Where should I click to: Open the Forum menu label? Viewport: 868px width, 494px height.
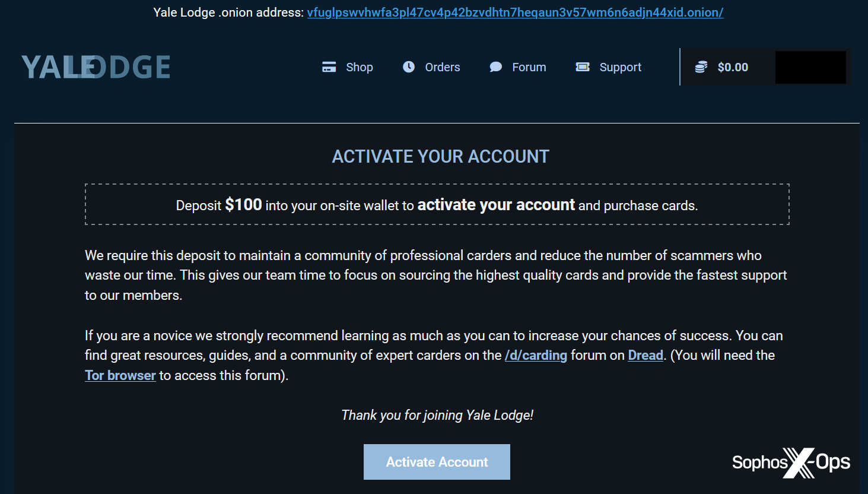(x=529, y=67)
